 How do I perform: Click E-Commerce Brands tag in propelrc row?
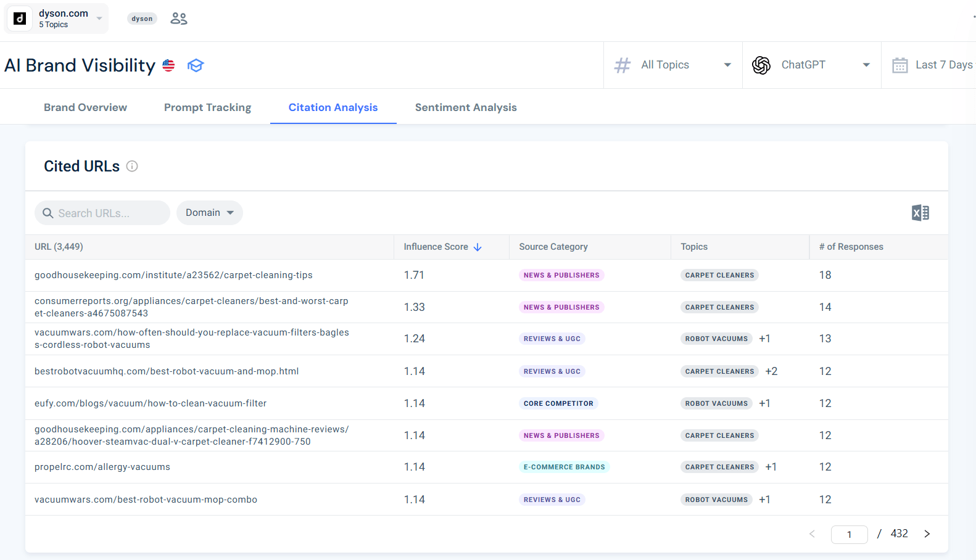[564, 467]
